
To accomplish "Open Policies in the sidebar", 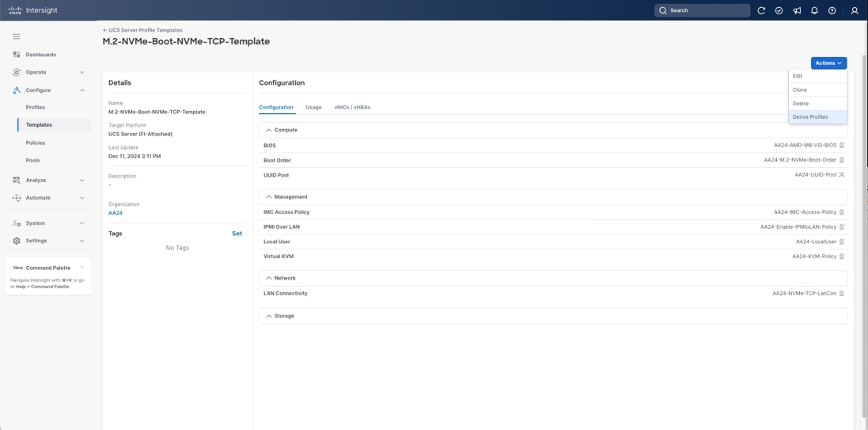I will pyautogui.click(x=36, y=143).
